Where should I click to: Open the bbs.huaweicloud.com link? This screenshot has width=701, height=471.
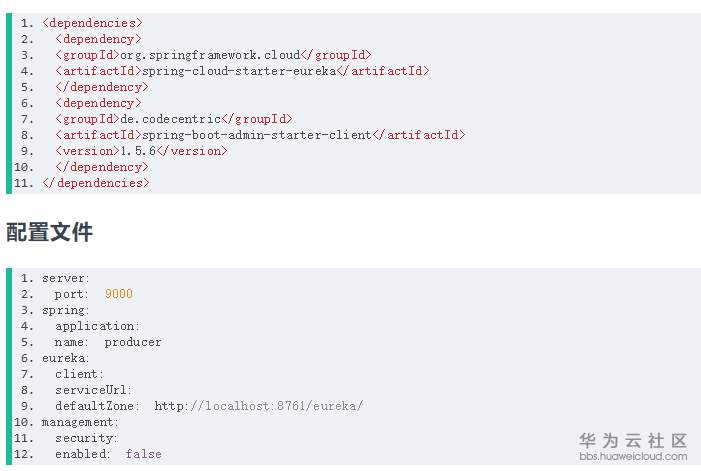(633, 457)
